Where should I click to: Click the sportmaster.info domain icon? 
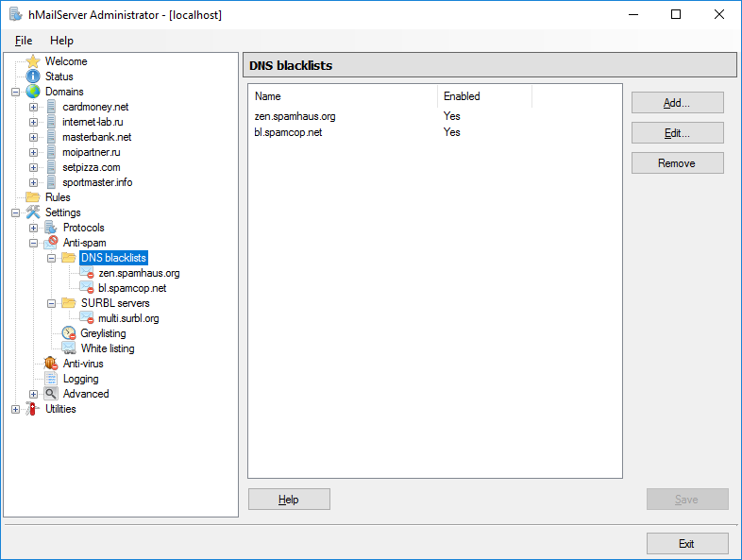click(51, 182)
